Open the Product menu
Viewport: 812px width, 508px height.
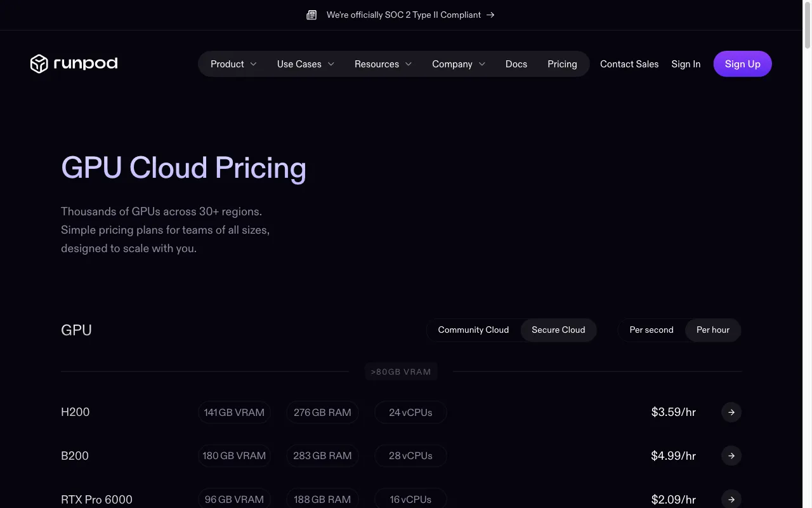click(x=233, y=64)
